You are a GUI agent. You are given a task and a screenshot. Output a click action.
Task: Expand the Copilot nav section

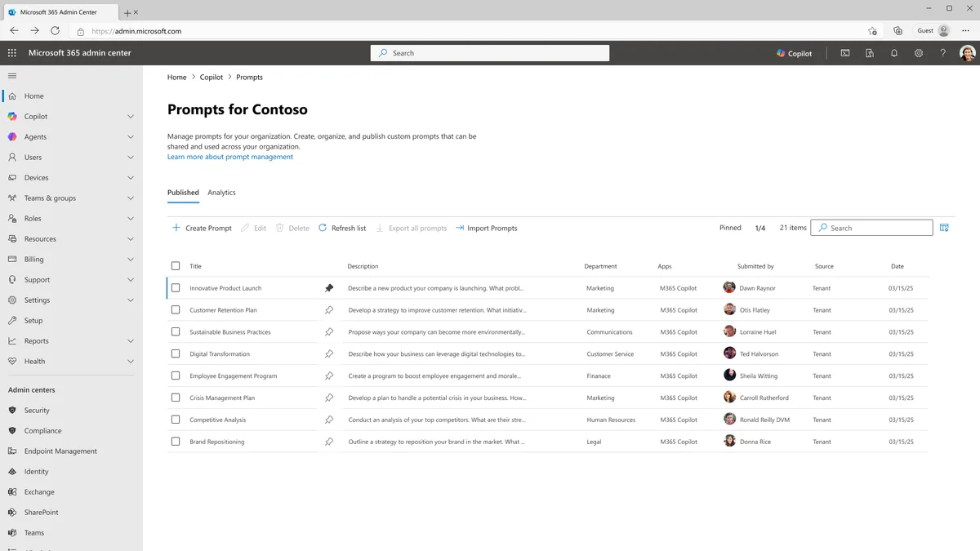pos(131,117)
